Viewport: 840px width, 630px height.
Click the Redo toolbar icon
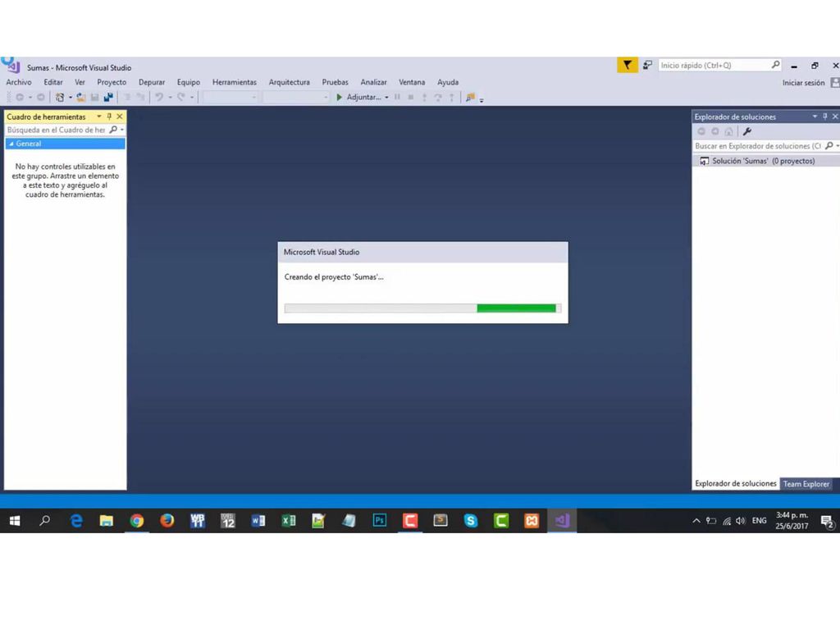(181, 97)
